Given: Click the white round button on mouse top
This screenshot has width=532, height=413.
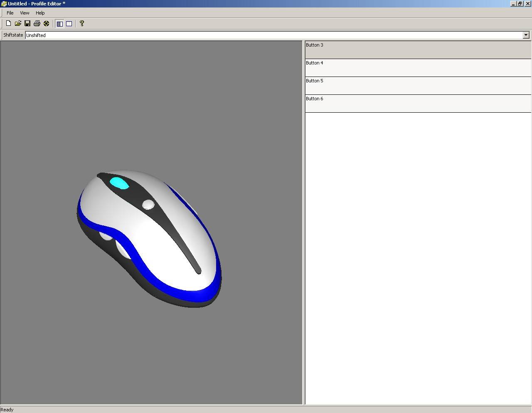Looking at the screenshot, I should coord(148,205).
